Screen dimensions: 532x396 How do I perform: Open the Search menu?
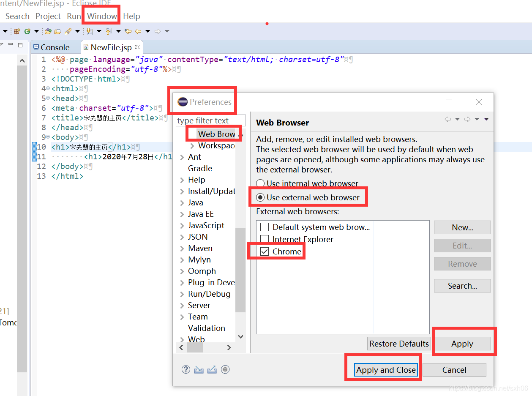click(17, 16)
